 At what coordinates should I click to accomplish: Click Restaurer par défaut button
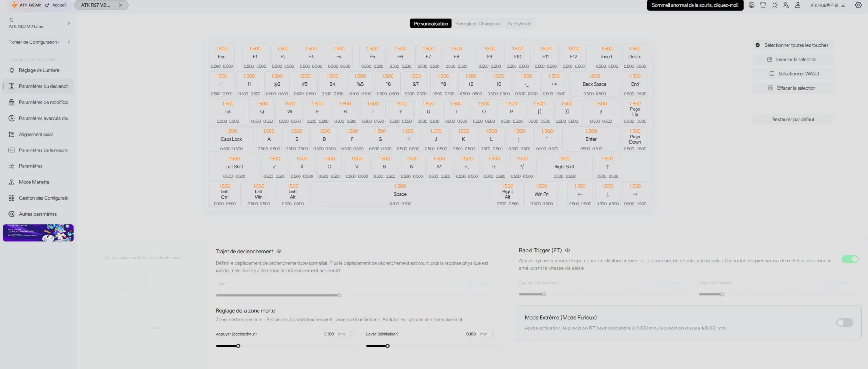point(793,119)
